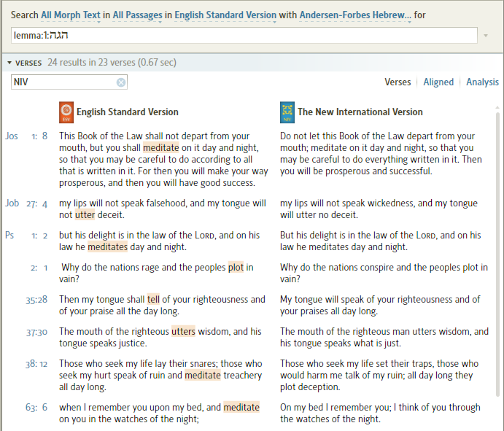Click highlighted 'meditate' in Psalm 63:6
Screen dimensions: 504x431
[x=241, y=408]
